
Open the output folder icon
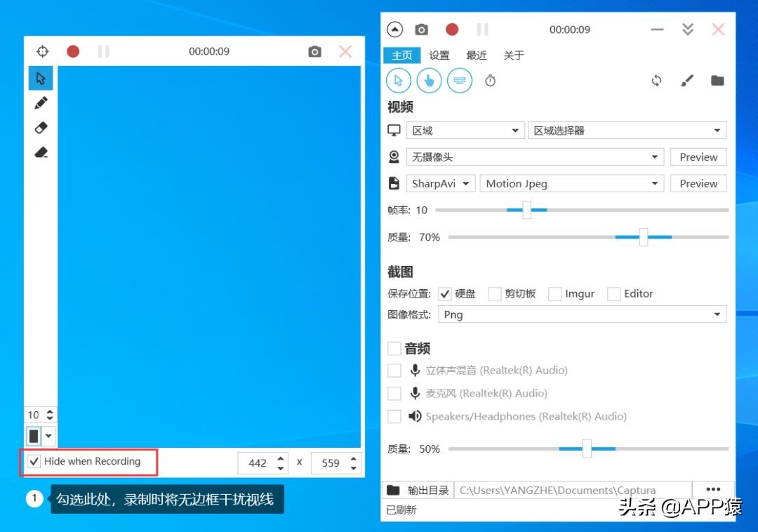pos(717,80)
